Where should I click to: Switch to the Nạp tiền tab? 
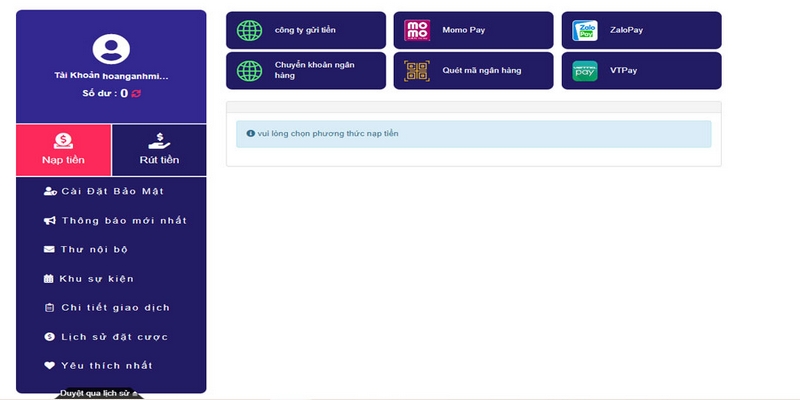pyautogui.click(x=63, y=150)
